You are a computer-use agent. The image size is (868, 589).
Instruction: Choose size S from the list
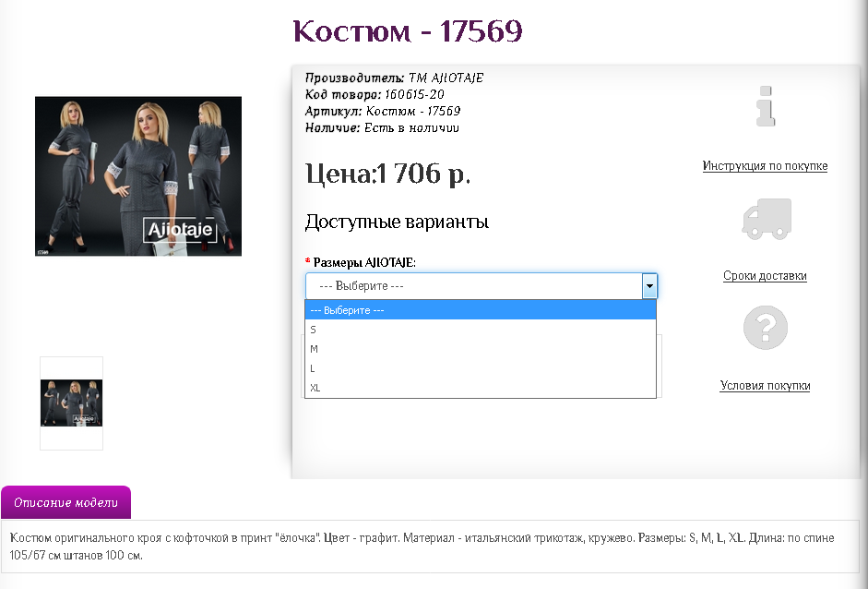click(481, 330)
